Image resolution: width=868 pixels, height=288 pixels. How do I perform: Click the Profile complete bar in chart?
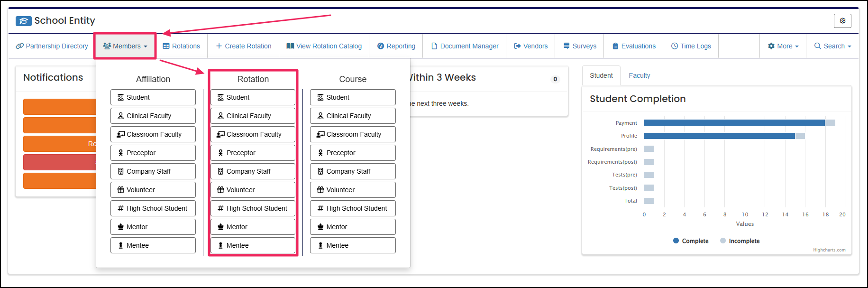tap(720, 136)
